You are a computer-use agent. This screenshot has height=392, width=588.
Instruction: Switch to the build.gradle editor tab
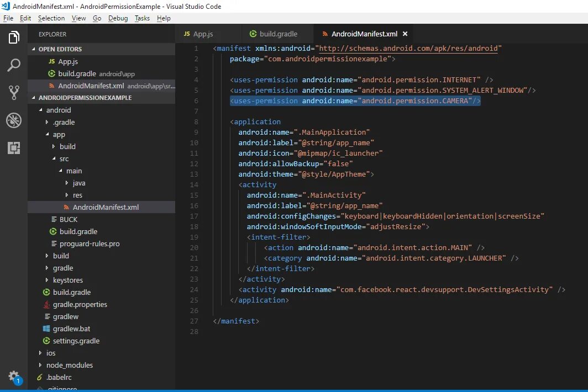277,34
